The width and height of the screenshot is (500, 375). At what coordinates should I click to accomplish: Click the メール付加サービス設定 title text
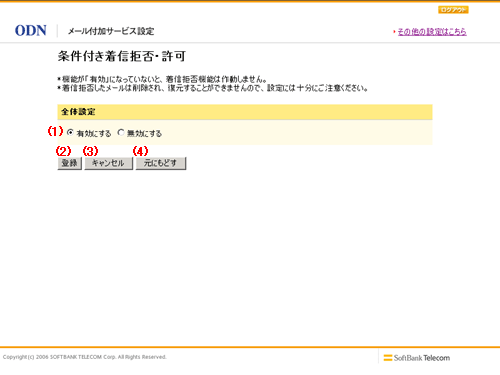(111, 31)
